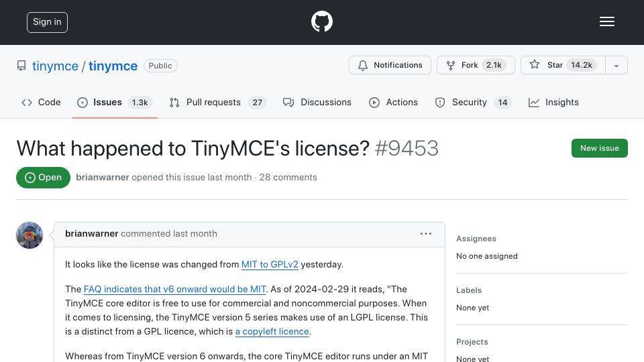View the Insights tab

[553, 102]
